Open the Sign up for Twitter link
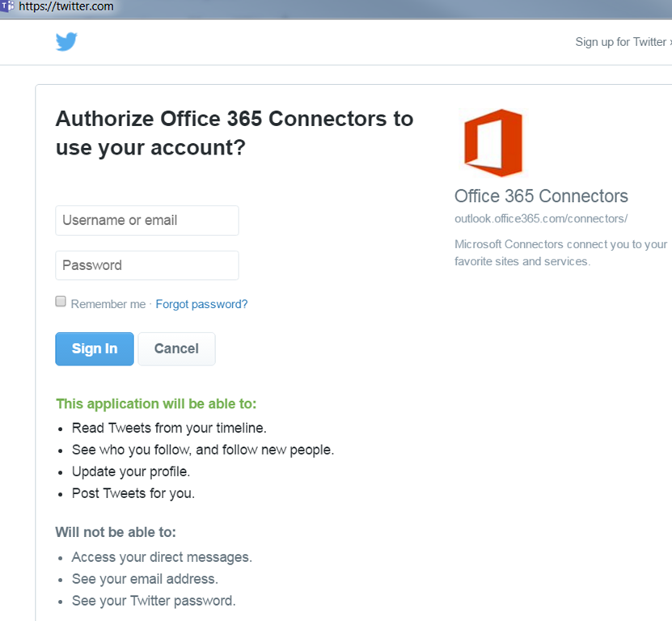 tap(622, 42)
